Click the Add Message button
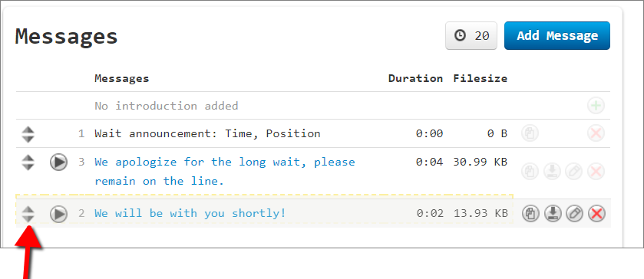The width and height of the screenshot is (644, 279). click(557, 36)
